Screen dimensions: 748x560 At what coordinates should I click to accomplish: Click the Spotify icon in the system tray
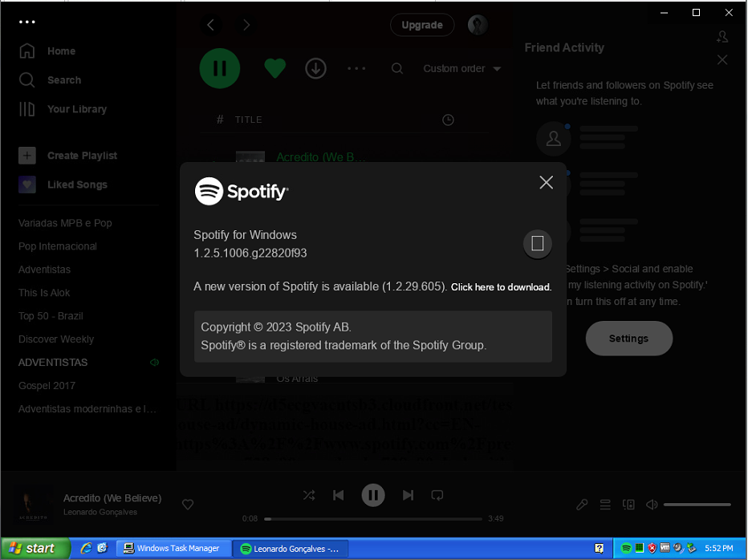coord(626,549)
